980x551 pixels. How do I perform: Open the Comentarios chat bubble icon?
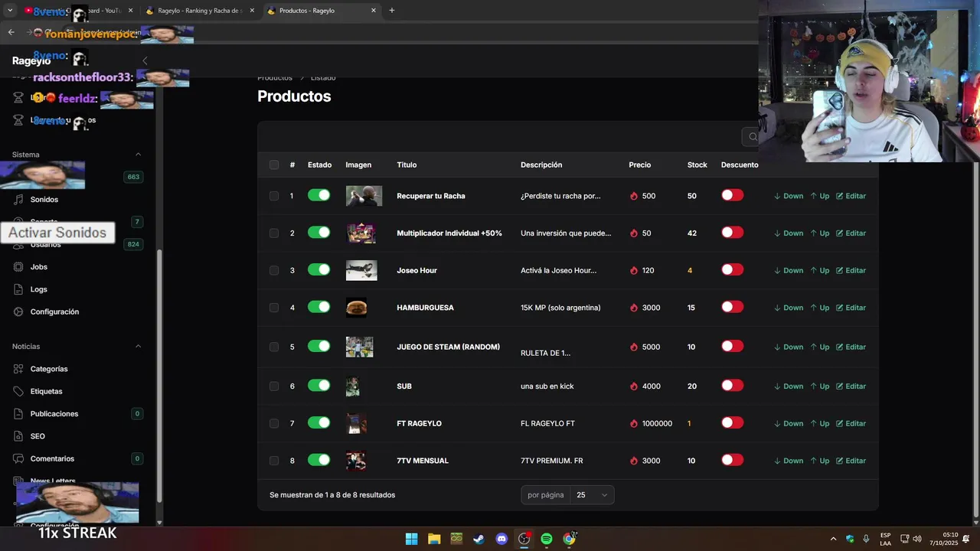click(18, 458)
